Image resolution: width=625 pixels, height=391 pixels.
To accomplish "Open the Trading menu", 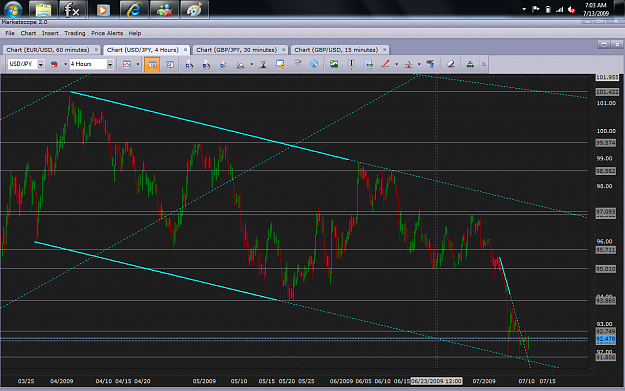I will tap(75, 33).
